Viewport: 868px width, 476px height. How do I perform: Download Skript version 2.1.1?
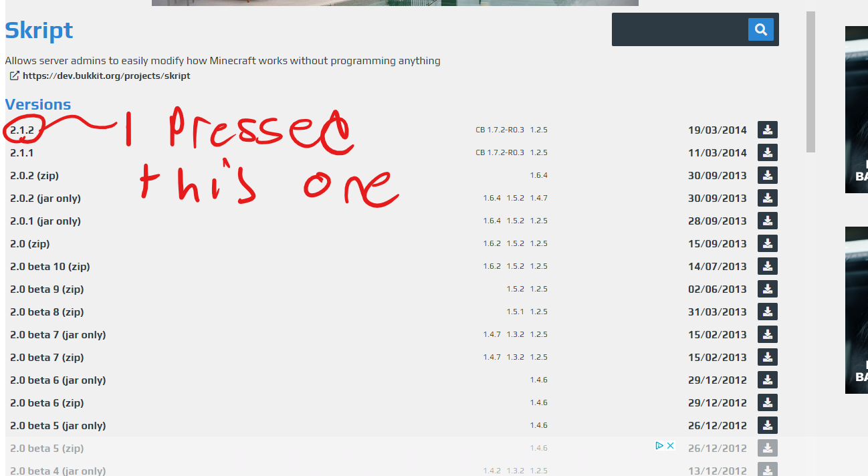(x=768, y=152)
